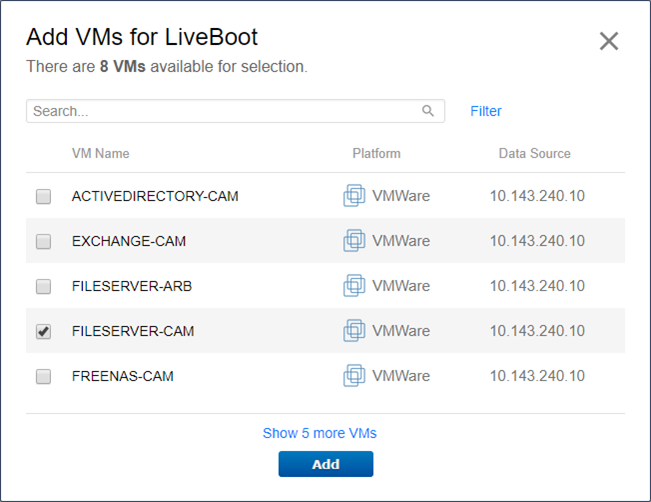This screenshot has height=502, width=651.
Task: Click the VM Name column header
Action: point(100,154)
